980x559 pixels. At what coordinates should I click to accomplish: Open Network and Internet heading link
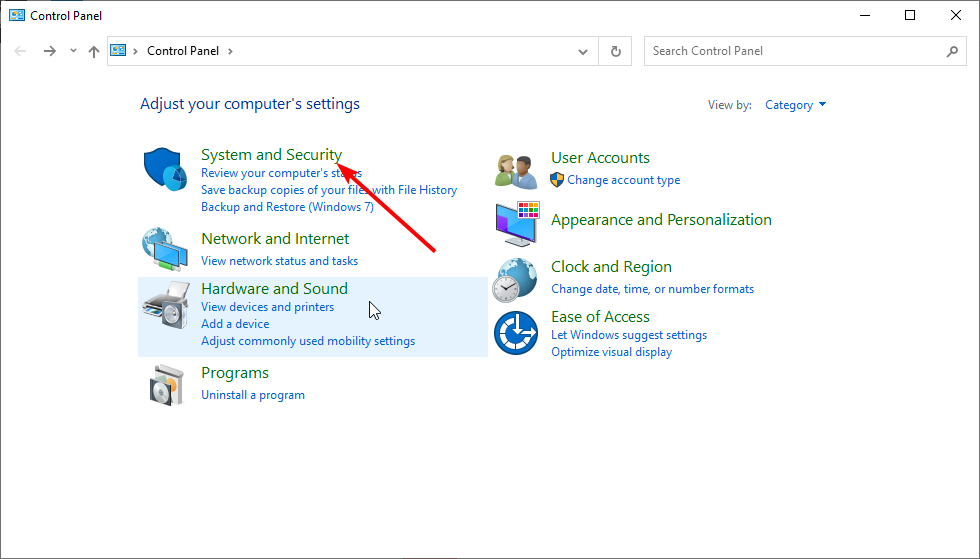point(275,239)
